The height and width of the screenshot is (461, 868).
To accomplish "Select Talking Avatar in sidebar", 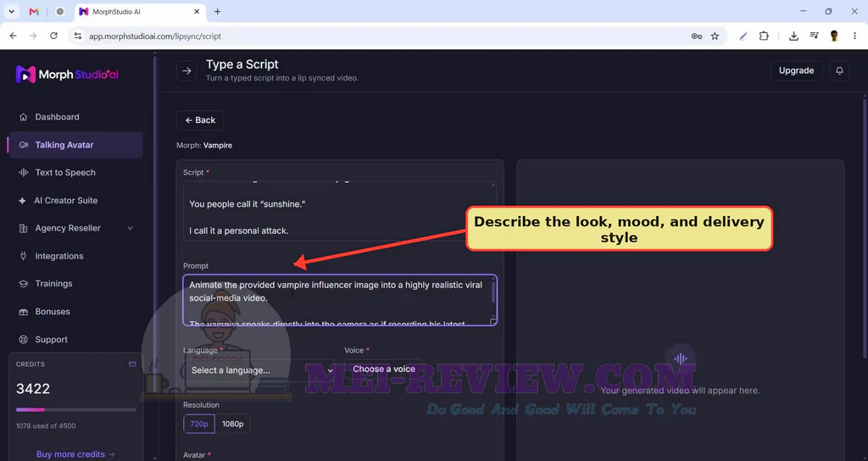I will (x=75, y=145).
